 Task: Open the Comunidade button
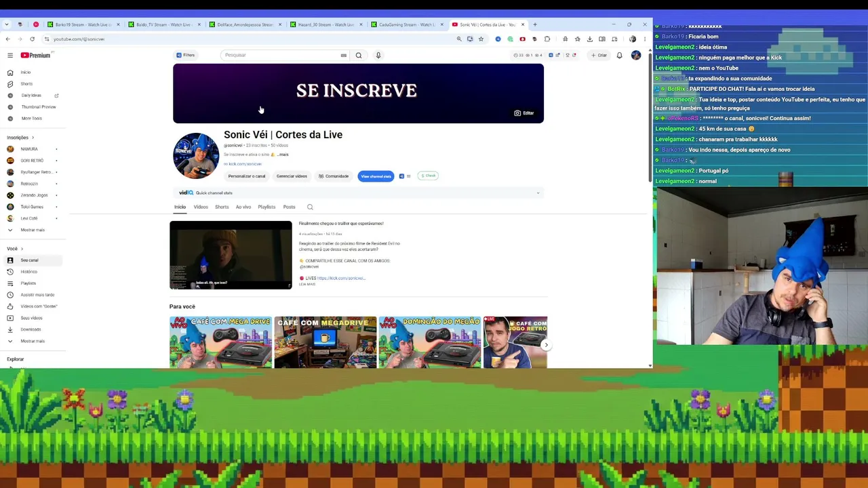click(x=334, y=176)
